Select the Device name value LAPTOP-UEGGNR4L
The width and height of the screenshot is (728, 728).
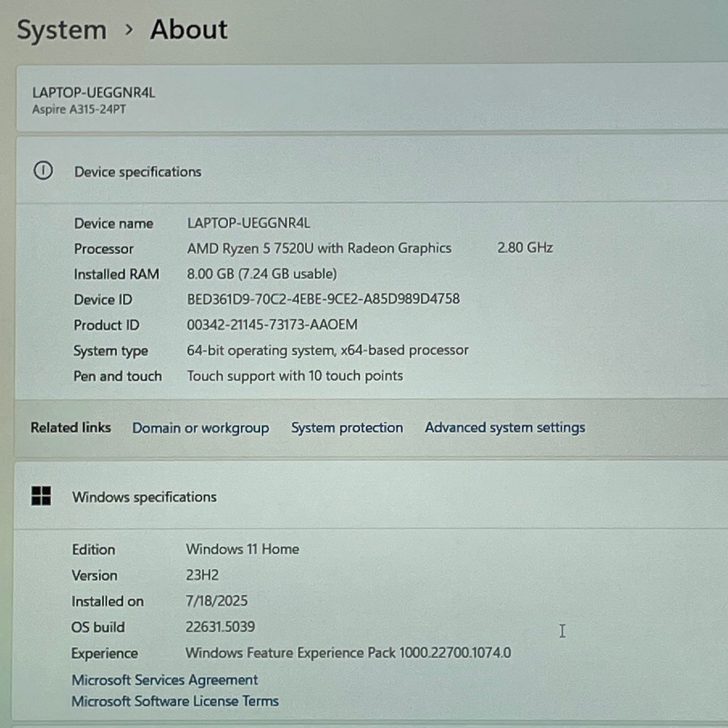point(248,223)
